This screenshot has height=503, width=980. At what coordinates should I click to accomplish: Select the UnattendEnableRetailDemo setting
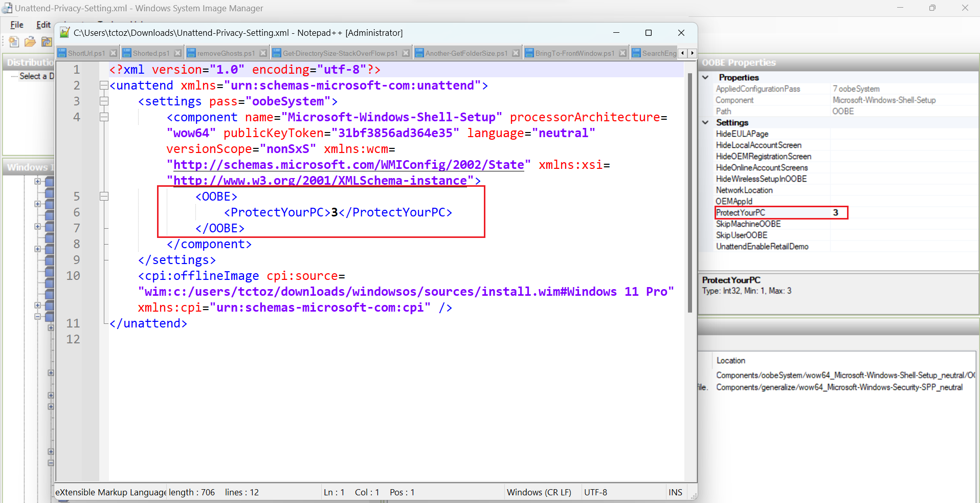762,246
